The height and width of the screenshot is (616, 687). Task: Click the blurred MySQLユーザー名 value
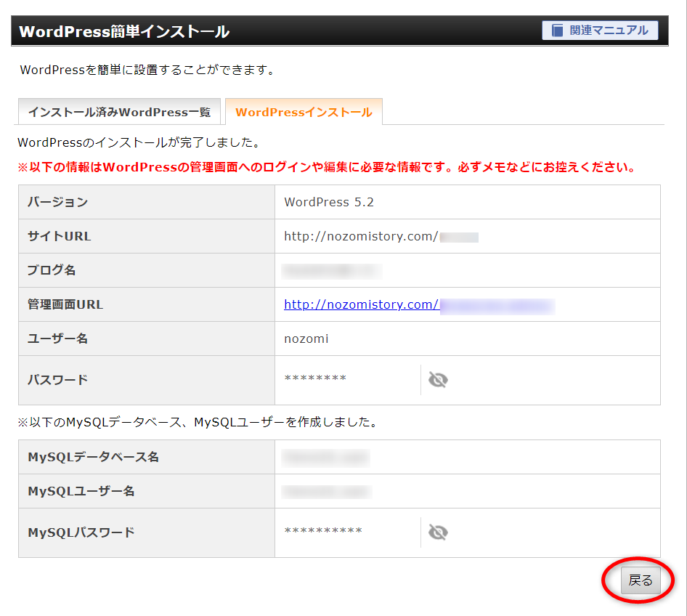(x=326, y=492)
